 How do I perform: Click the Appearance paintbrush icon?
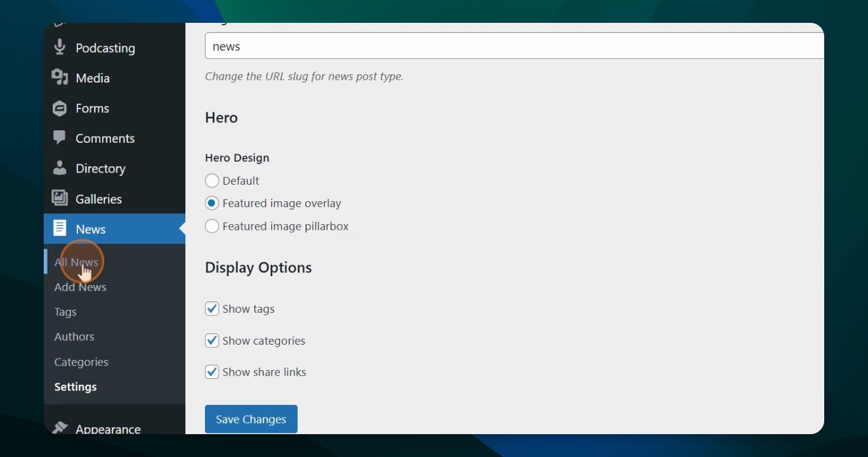60,428
